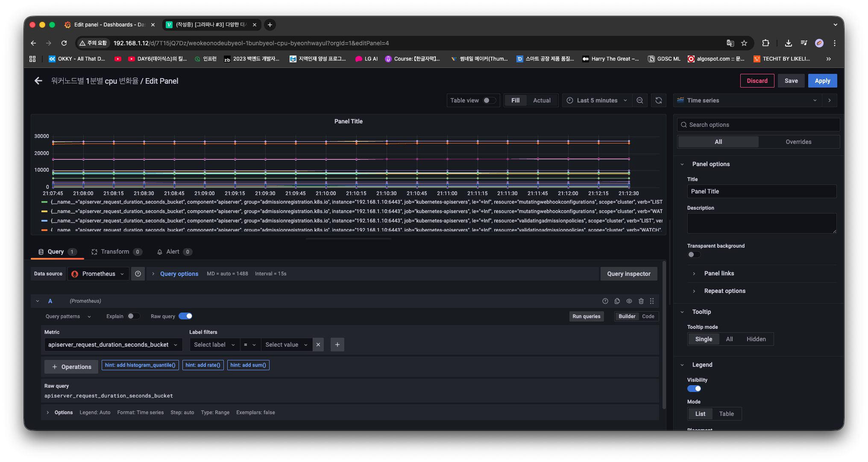Refresh the dashboard with the refresh icon

point(658,100)
